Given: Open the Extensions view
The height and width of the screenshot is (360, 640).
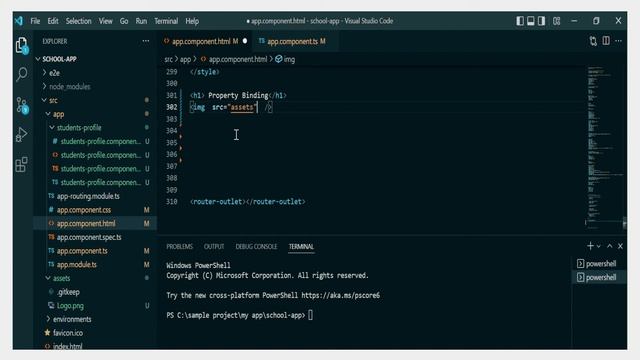Looking at the screenshot, I should 22,164.
